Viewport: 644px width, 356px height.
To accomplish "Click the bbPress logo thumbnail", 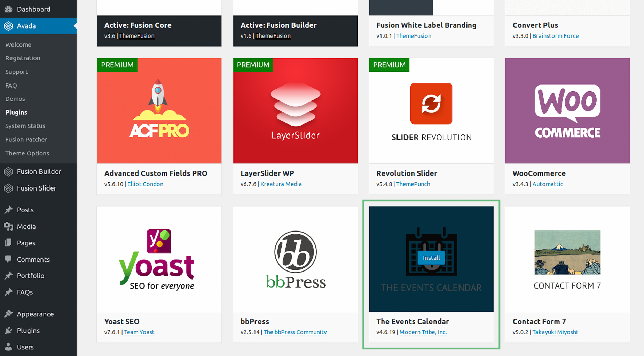I will (x=295, y=259).
